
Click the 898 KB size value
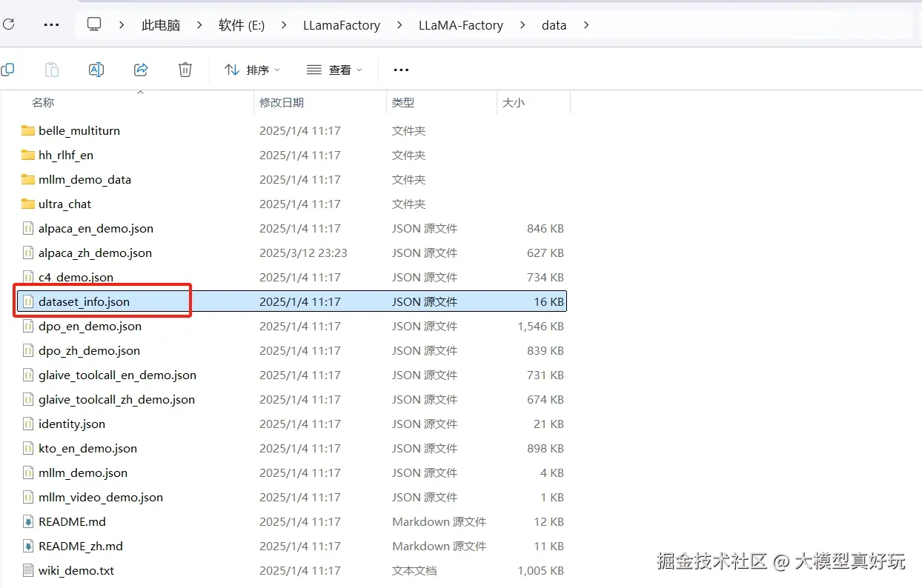[x=545, y=448]
